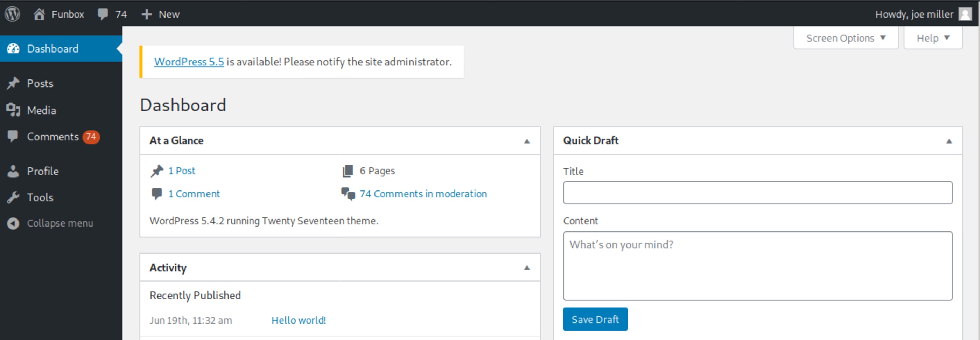Click the Tools wrench icon

pyautogui.click(x=13, y=197)
